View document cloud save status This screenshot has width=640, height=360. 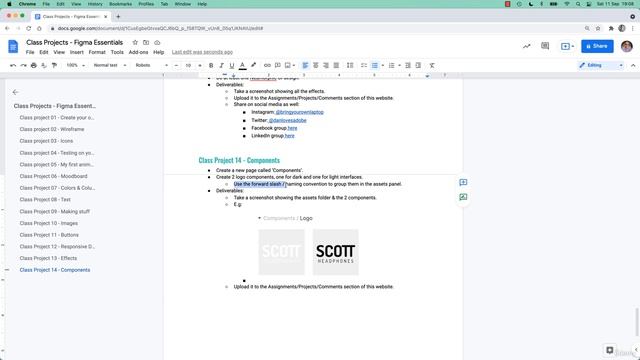[157, 42]
